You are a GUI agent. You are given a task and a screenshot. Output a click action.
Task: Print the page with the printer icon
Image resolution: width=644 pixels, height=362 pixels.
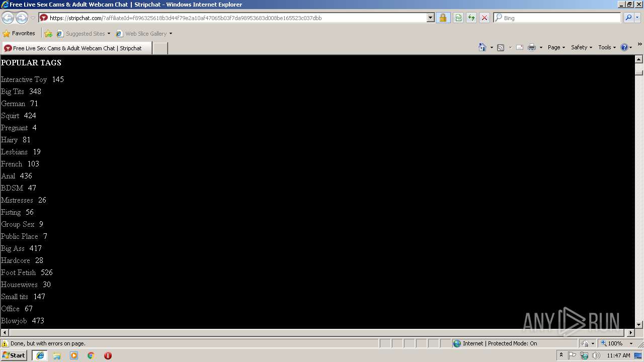click(x=532, y=47)
